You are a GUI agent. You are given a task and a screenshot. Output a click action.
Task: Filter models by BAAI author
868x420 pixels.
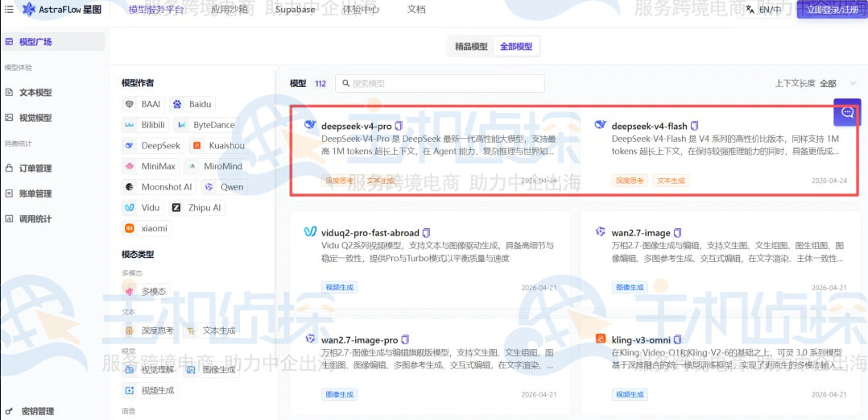143,104
